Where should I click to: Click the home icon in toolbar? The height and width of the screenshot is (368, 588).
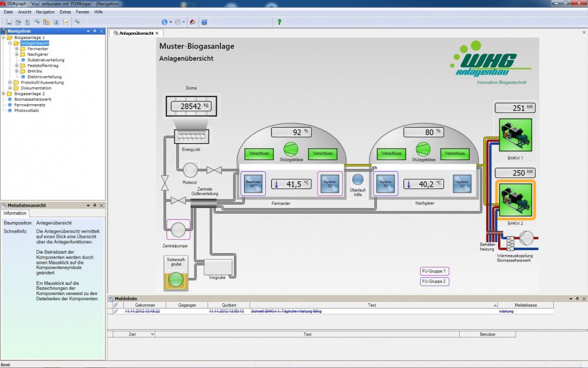click(193, 22)
